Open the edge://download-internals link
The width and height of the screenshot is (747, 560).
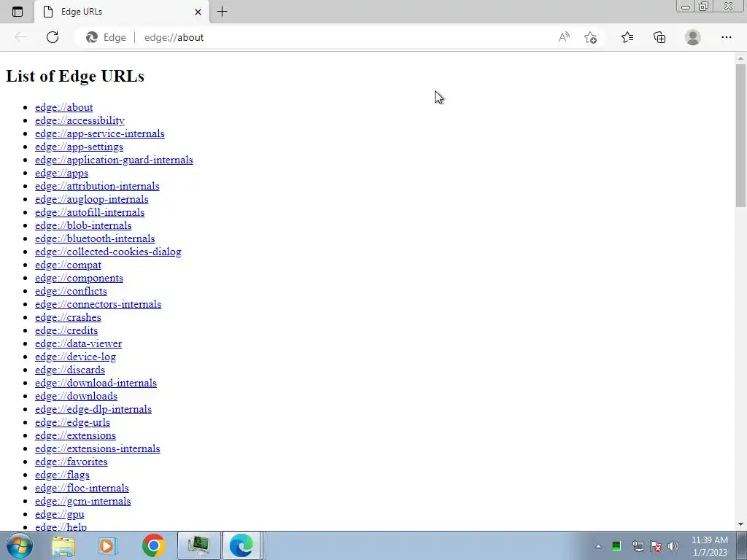click(x=96, y=384)
